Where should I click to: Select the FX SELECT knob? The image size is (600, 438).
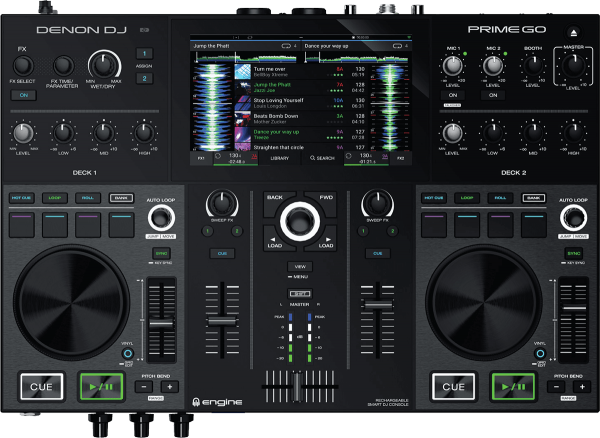23,65
